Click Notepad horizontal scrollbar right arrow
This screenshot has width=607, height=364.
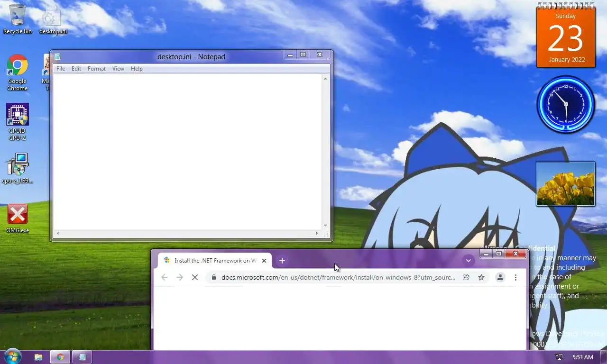317,233
